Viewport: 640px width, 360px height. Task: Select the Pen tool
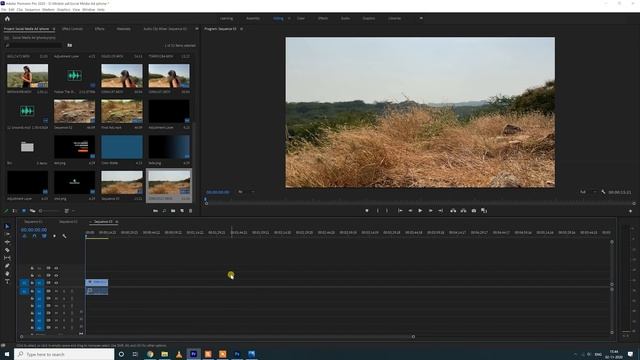[x=7, y=266]
